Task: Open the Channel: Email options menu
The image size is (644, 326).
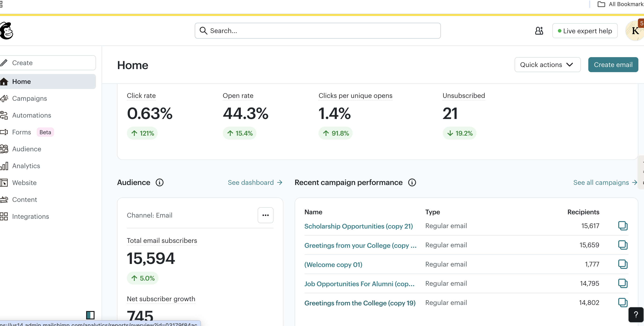Action: (x=265, y=215)
